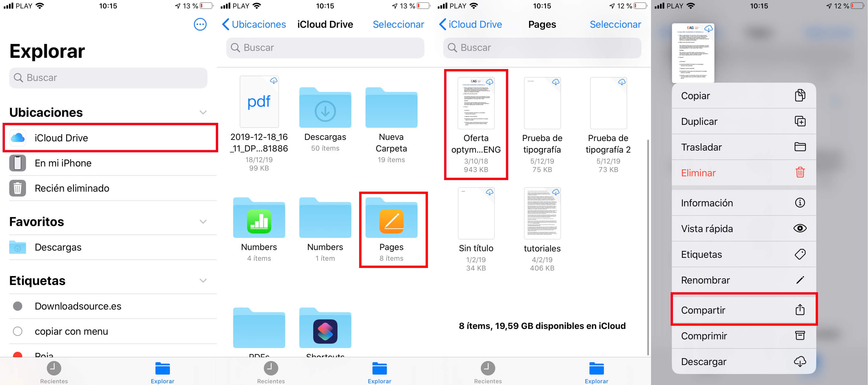Go back to iCloud Drive from Pages
This screenshot has width=868, height=385.
coord(470,24)
